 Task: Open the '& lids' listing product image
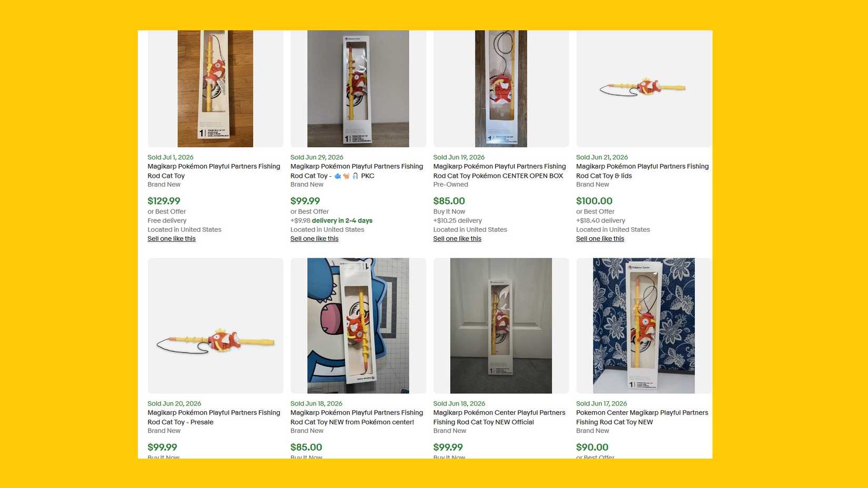[x=644, y=88]
